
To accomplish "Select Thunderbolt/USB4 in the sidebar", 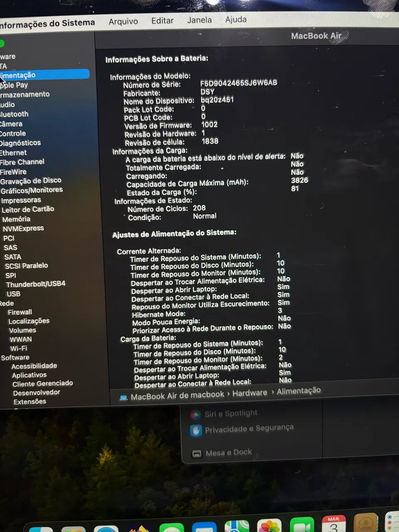I will click(36, 284).
